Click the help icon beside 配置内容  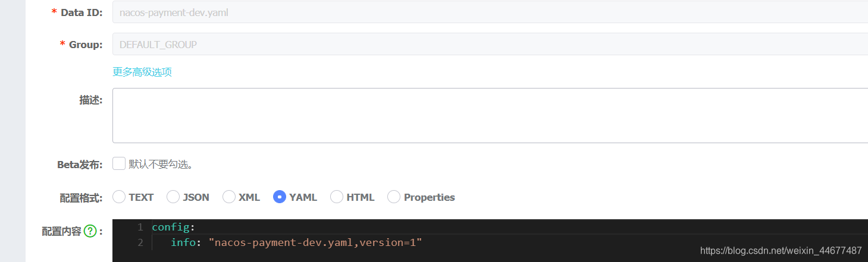(x=90, y=231)
